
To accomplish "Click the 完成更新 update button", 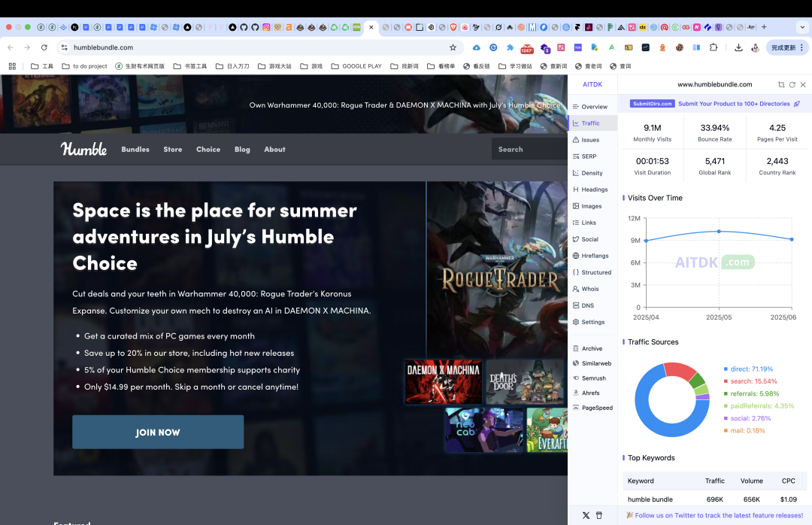I will pyautogui.click(x=787, y=47).
